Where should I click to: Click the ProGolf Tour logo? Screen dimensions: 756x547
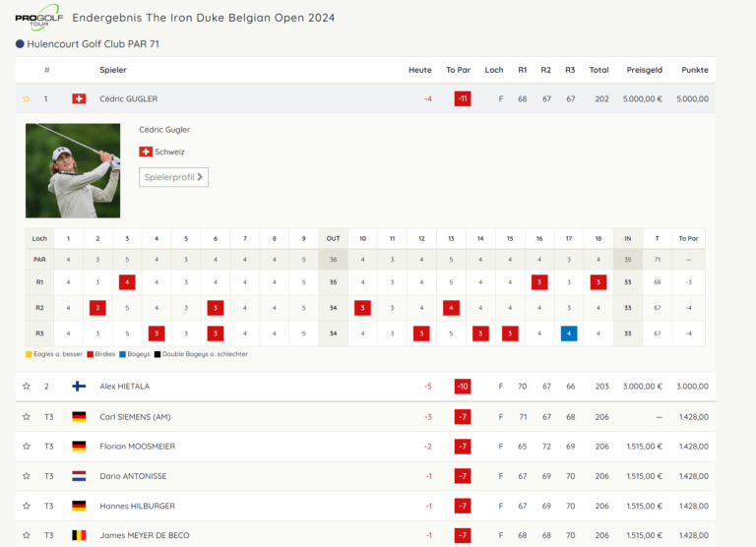coord(39,18)
